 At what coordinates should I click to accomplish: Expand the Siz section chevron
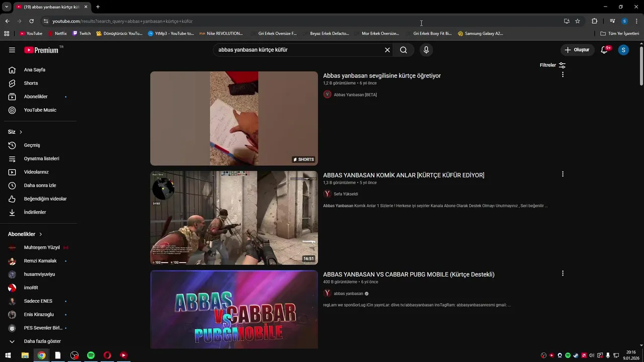[x=21, y=132]
